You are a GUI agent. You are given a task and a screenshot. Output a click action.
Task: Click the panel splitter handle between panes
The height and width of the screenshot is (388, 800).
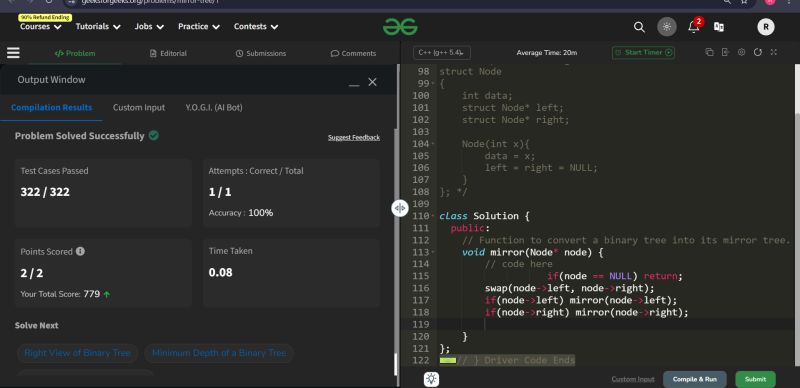tap(399, 208)
